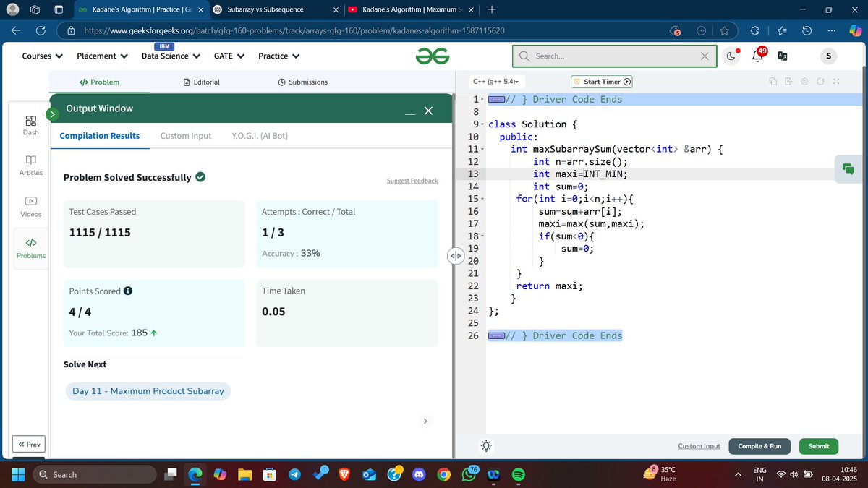Expand the Placement dropdown menu
The height and width of the screenshot is (488, 868).
tap(102, 56)
